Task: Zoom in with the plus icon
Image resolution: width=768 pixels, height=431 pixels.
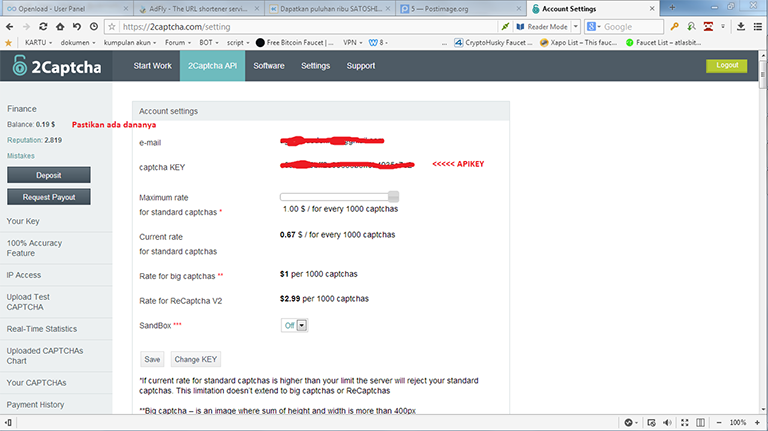Action: pos(757,422)
